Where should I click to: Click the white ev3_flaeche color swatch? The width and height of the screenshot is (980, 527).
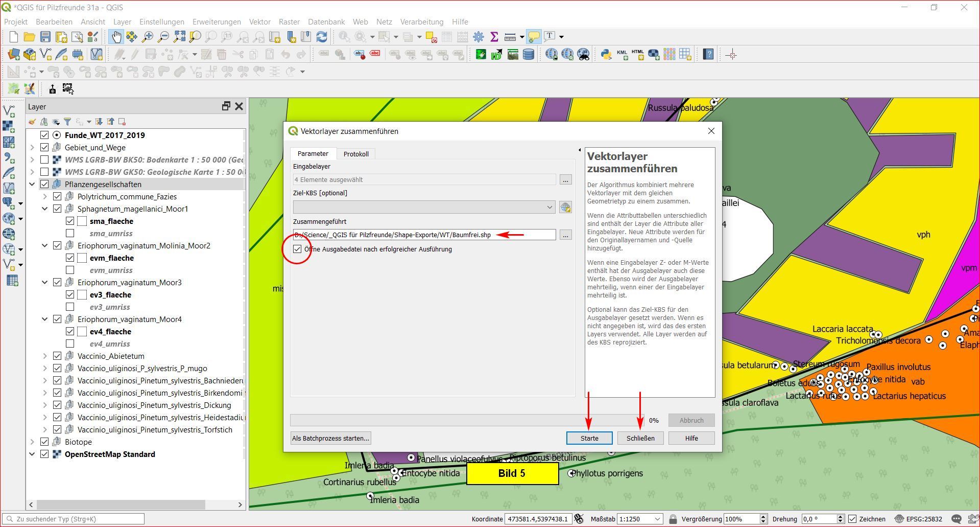coord(82,294)
